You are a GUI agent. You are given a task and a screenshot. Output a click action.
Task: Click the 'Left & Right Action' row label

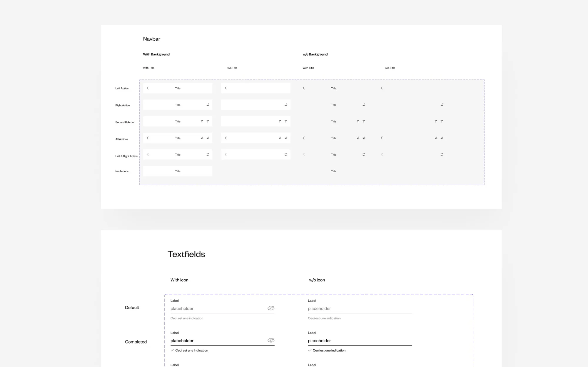coord(126,156)
